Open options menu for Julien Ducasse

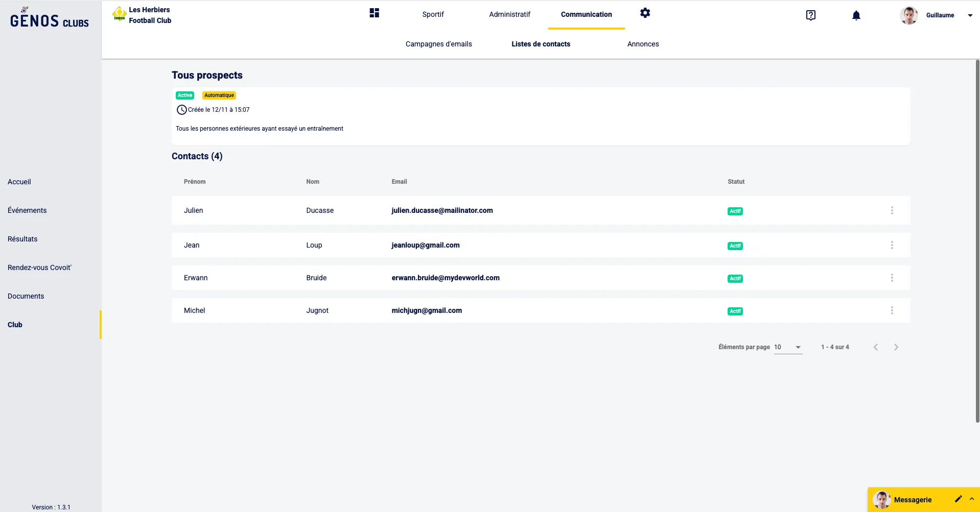coord(892,210)
